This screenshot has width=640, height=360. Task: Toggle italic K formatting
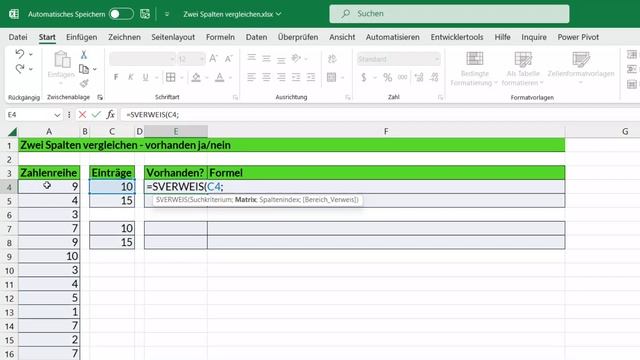(x=131, y=77)
